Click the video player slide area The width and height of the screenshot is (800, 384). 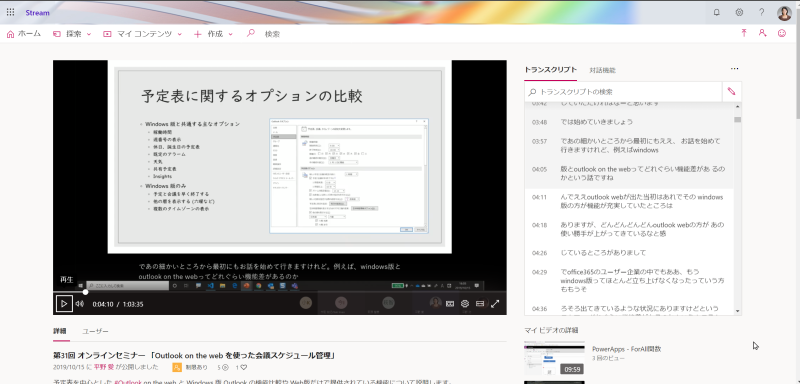click(280, 156)
